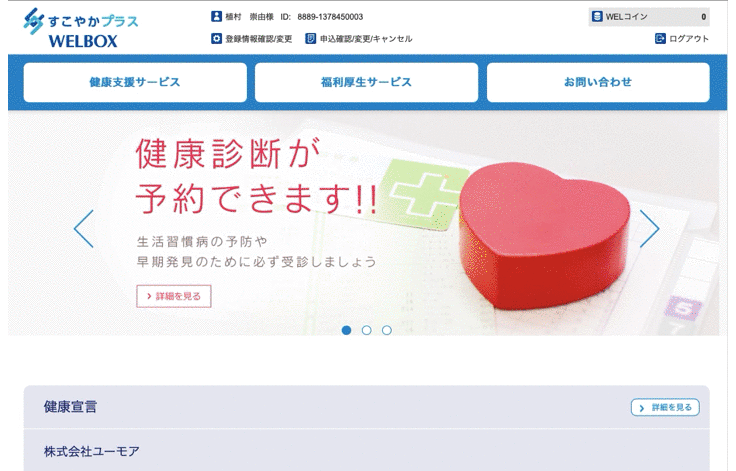Click the red 詳細を見る banner button
Viewport: 736px width, 471px height.
(174, 296)
